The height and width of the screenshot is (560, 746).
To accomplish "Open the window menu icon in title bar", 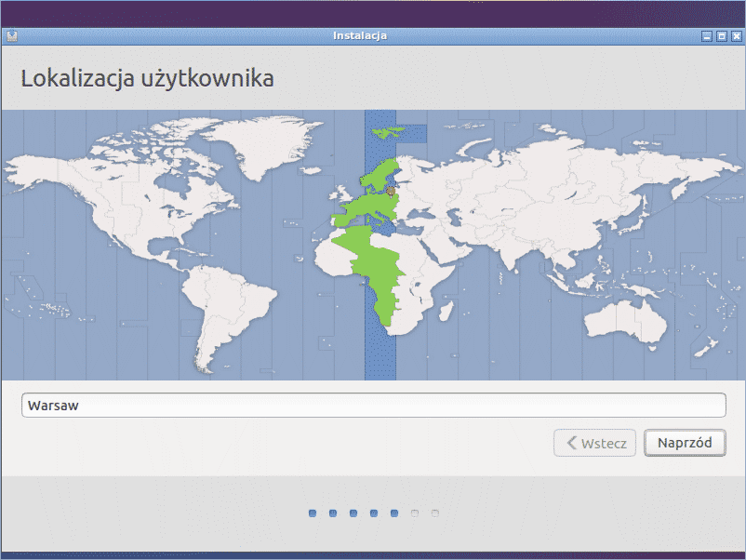I will click(x=11, y=36).
